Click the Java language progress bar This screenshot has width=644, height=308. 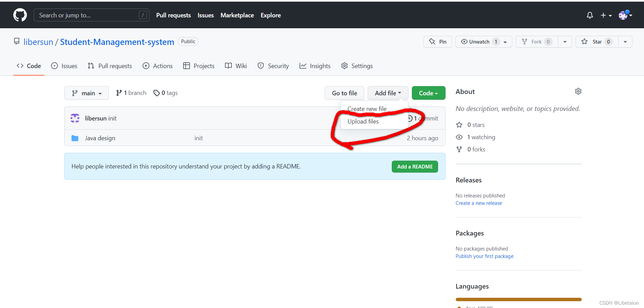pyautogui.click(x=518, y=299)
